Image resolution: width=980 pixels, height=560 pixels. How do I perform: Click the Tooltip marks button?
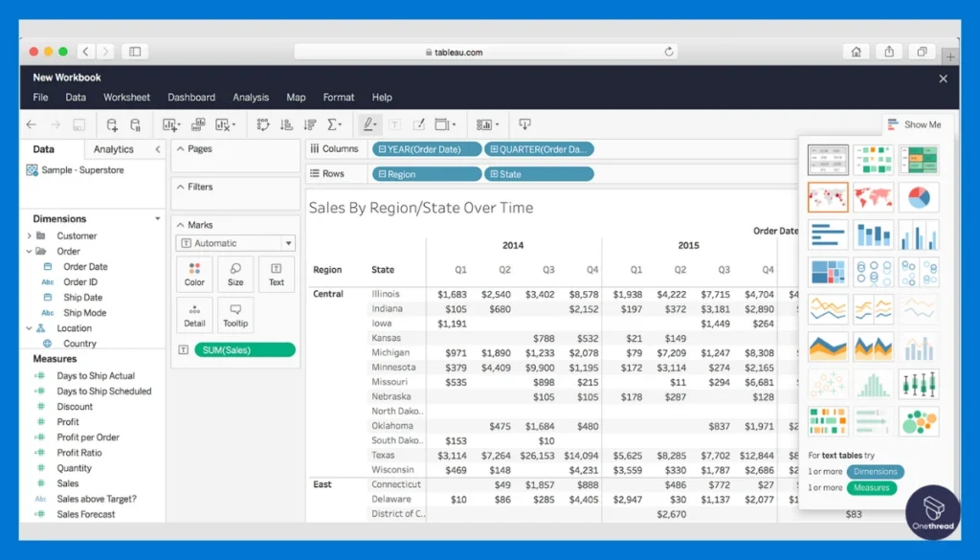[x=235, y=315]
